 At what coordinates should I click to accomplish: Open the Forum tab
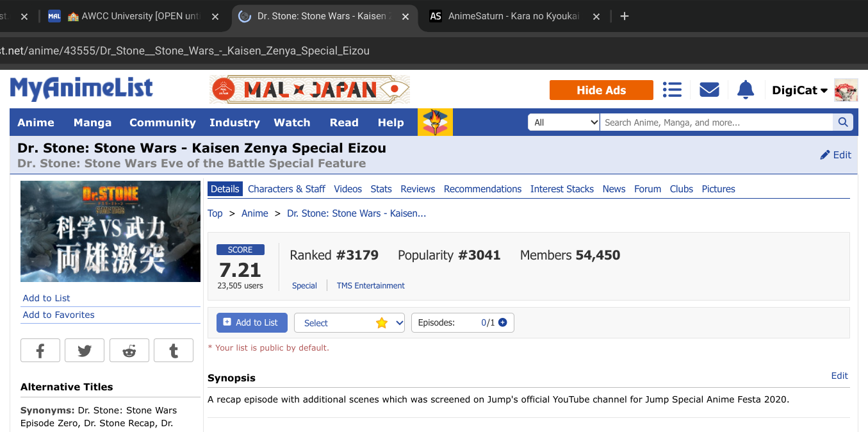tap(648, 189)
